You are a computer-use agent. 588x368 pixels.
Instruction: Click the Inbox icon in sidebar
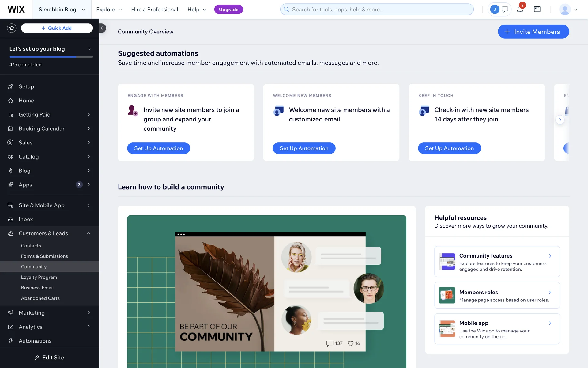(x=10, y=219)
